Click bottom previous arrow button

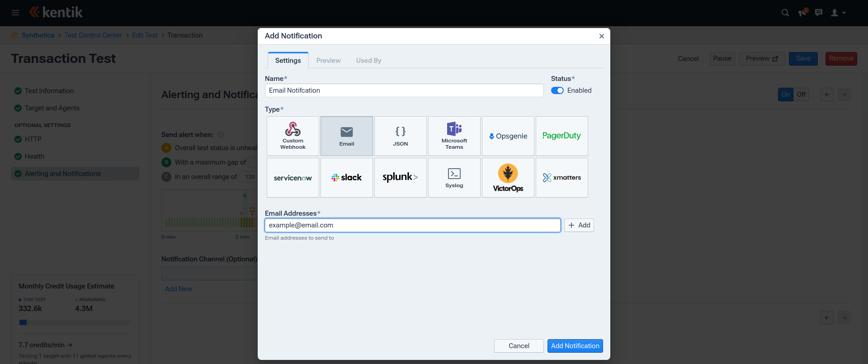coord(827,317)
